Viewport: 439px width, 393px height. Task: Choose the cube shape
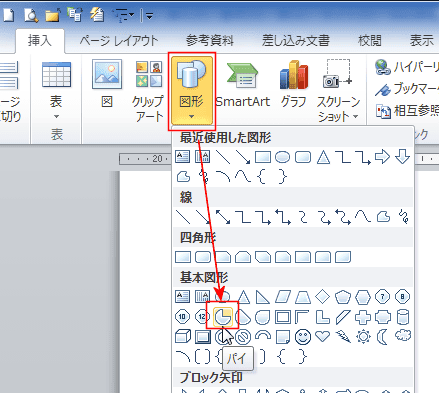183,337
